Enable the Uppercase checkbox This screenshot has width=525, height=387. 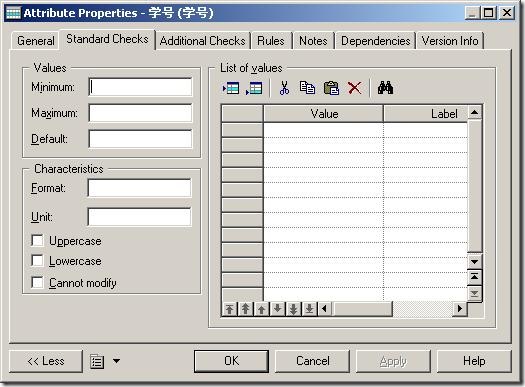pos(37,240)
